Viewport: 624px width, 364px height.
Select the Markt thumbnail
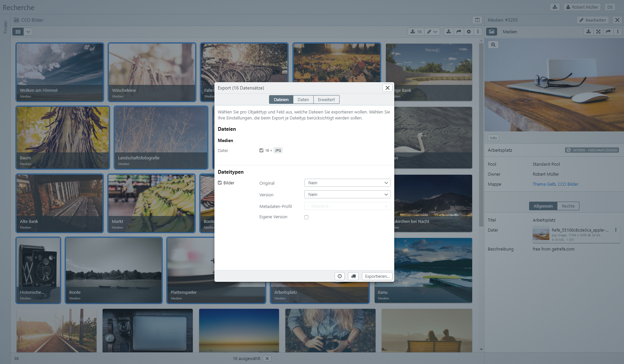tap(152, 203)
